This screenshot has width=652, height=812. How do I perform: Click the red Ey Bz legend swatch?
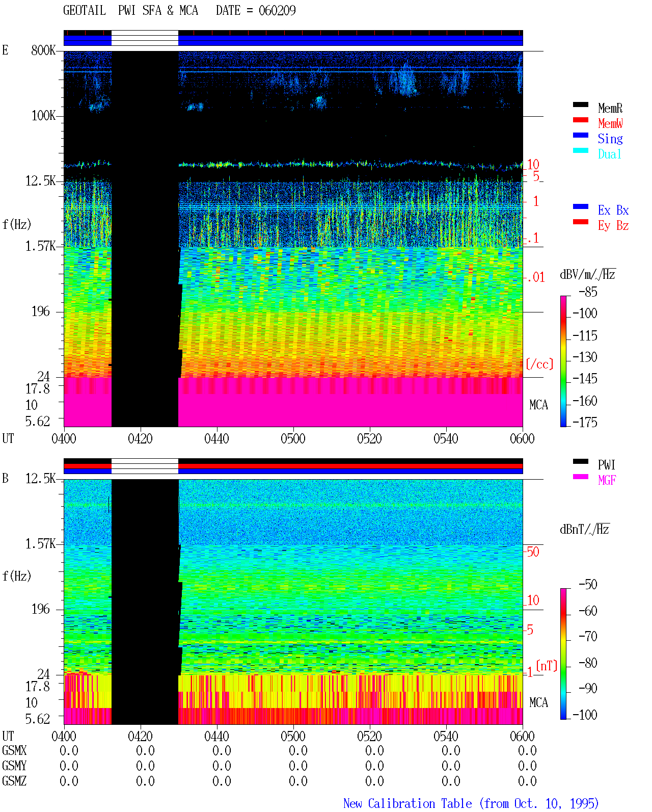[x=581, y=222]
